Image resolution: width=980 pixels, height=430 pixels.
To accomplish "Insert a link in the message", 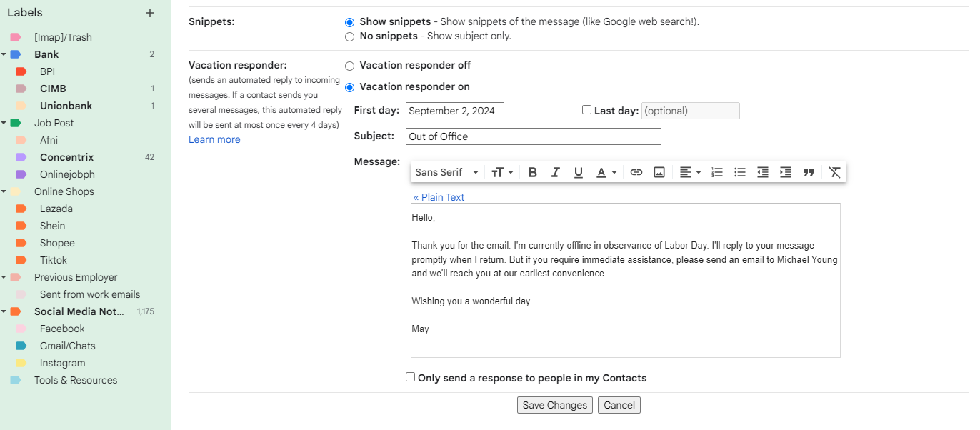I will point(636,172).
